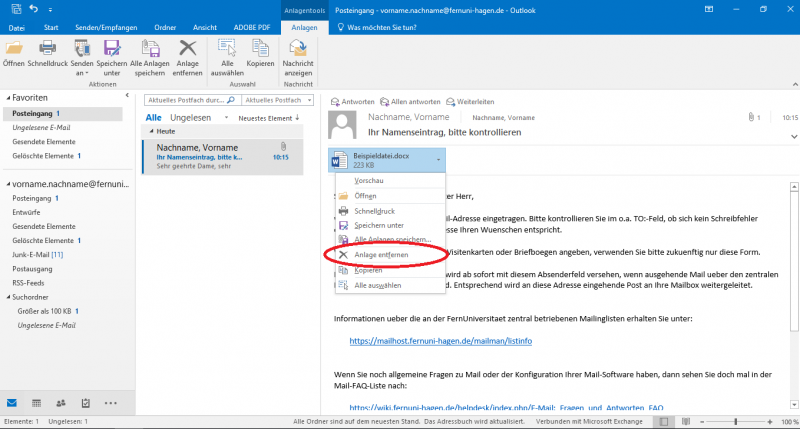Switch to Calendar view icon
Viewport: 800px width, 429px height.
point(36,403)
